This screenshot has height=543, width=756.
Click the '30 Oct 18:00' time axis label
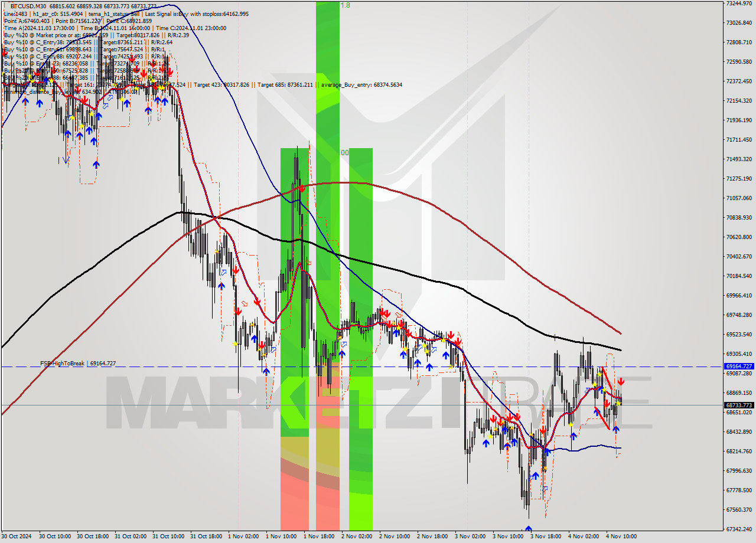92,537
